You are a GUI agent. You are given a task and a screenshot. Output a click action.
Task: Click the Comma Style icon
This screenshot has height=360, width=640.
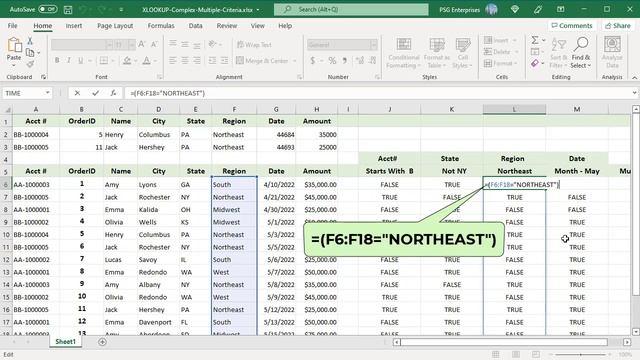pyautogui.click(x=345, y=60)
